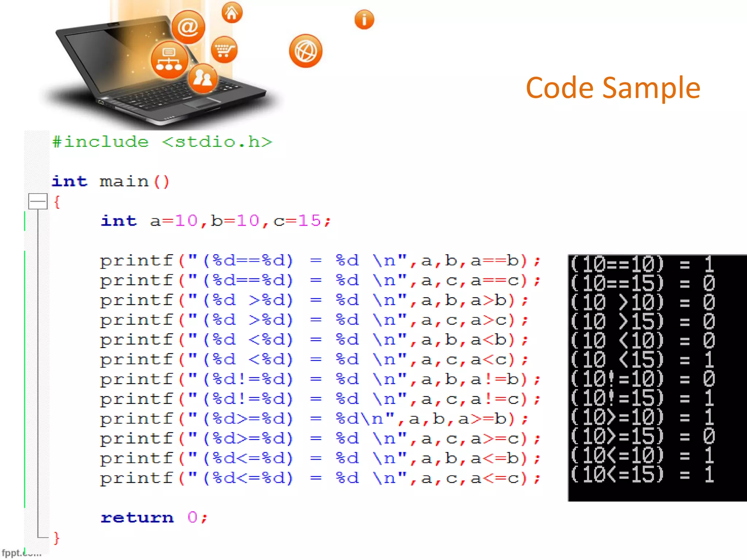Image resolution: width=747 pixels, height=560 pixels.
Task: Click printf line ending with a>b
Action: [x=314, y=300]
